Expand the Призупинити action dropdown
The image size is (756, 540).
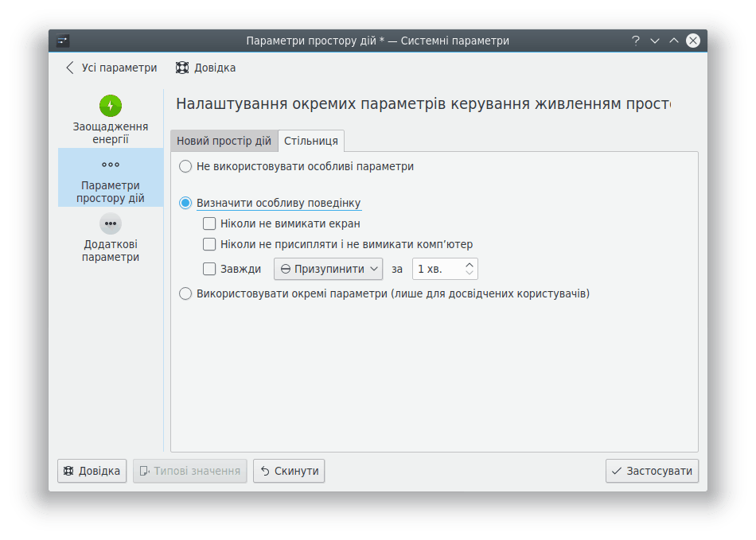(x=328, y=269)
